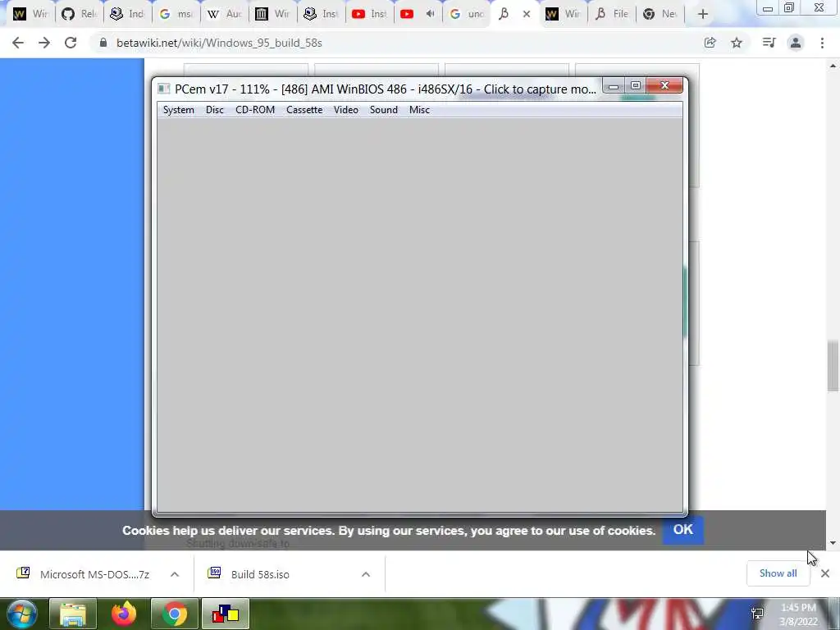Click the taskbar clock showing 1:45 PM

coord(798,614)
